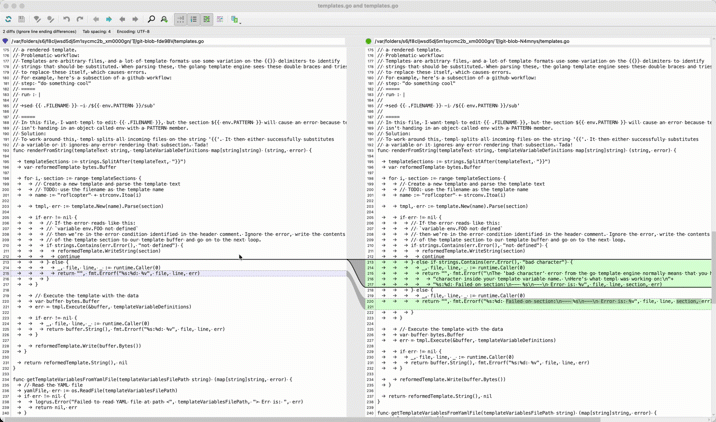
Task: Click the left file path ending fde98V/templates.go
Action: pos(108,41)
